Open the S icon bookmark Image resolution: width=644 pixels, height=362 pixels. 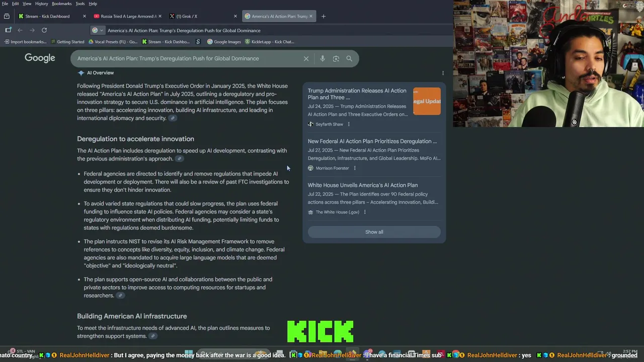pos(198,42)
